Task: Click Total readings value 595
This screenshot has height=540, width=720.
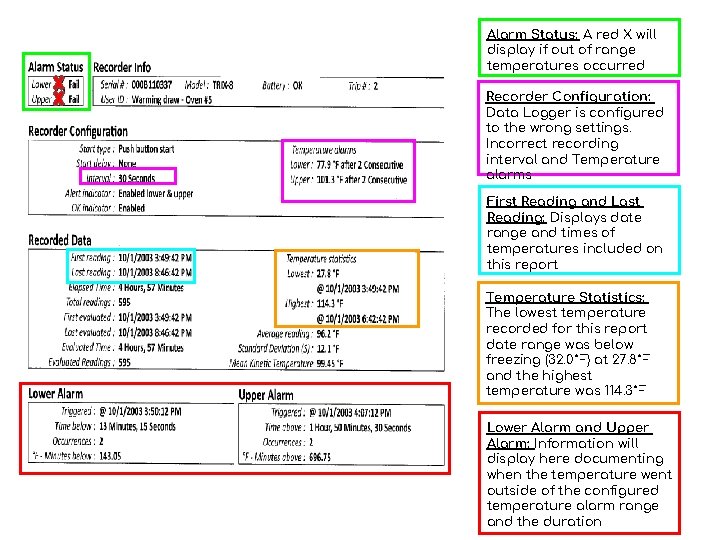Action: [124, 302]
